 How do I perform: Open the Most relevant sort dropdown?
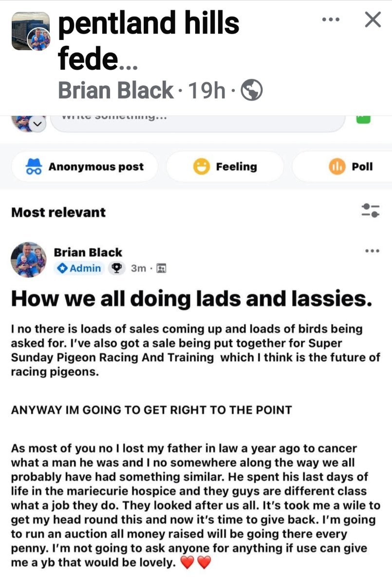[58, 212]
